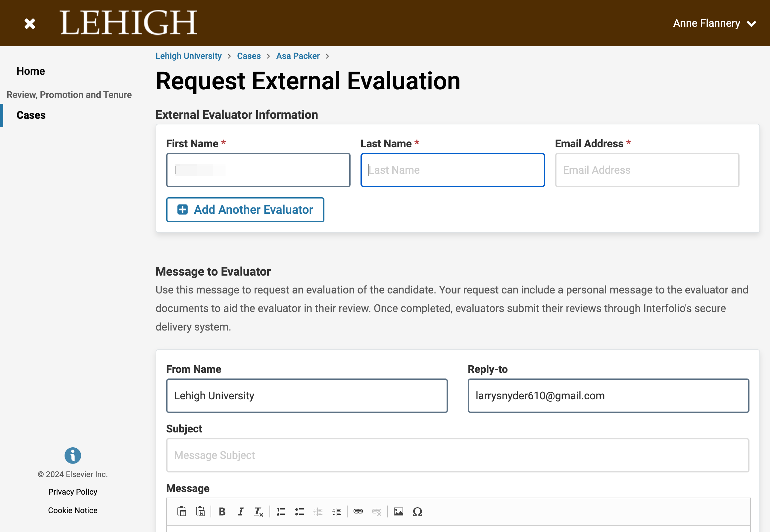
Task: Open the Anne Flannery user dropdown
Action: (x=715, y=23)
